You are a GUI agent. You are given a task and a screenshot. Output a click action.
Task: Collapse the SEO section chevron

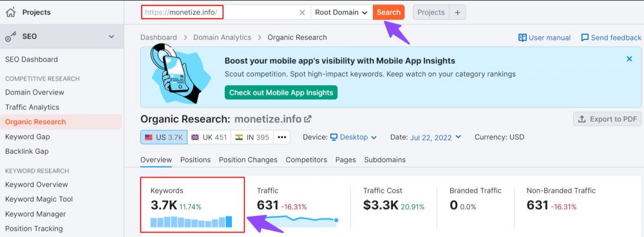click(x=111, y=37)
